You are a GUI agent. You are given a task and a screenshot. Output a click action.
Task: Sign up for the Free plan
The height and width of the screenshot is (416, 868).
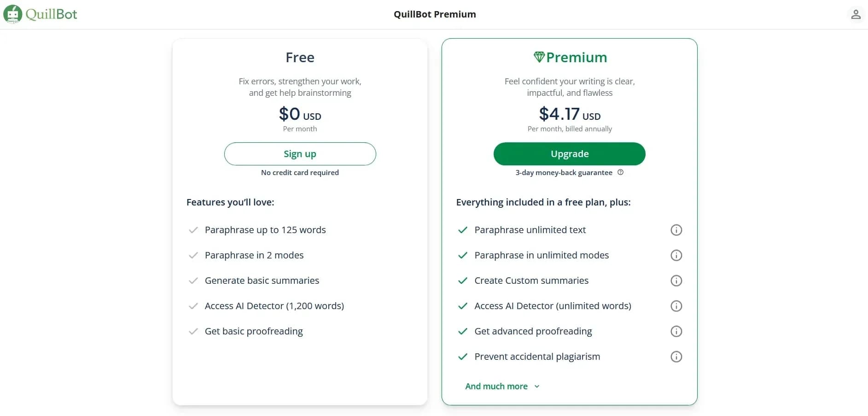pos(300,154)
